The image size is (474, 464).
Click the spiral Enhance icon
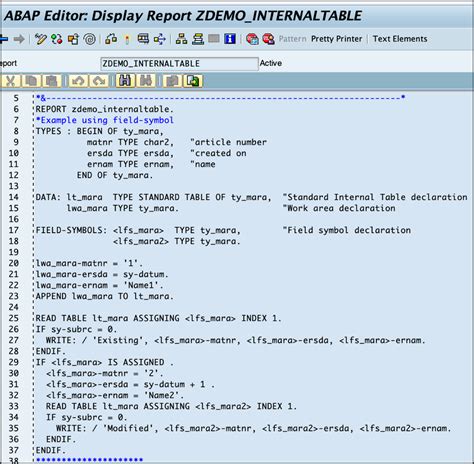89,39
